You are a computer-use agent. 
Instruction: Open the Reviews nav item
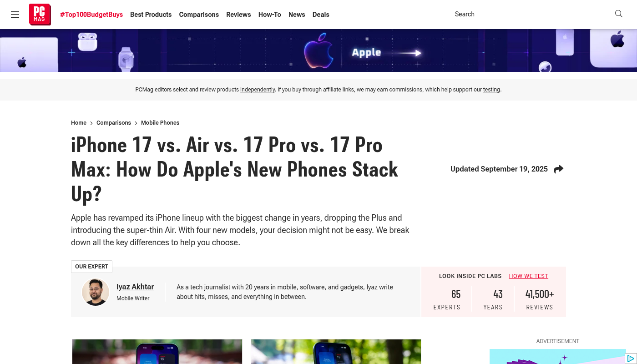point(238,15)
